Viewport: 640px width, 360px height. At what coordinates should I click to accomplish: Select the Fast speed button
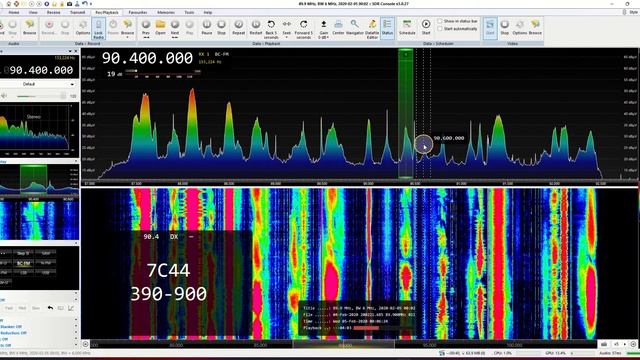(9, 308)
